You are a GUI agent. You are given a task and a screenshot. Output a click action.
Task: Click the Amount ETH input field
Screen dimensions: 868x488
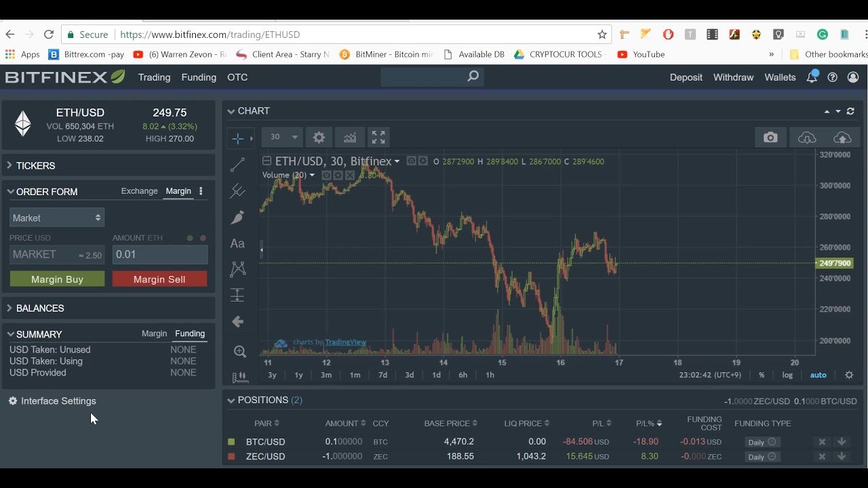coord(160,254)
